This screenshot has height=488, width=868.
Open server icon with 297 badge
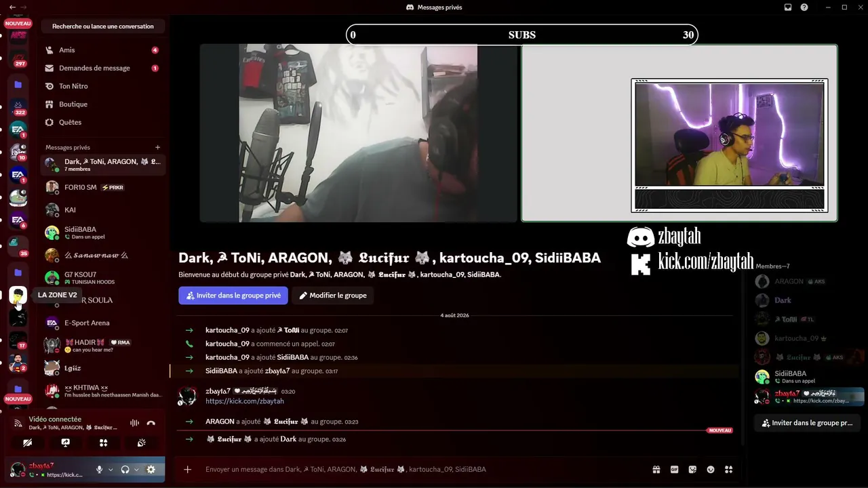pos(18,60)
